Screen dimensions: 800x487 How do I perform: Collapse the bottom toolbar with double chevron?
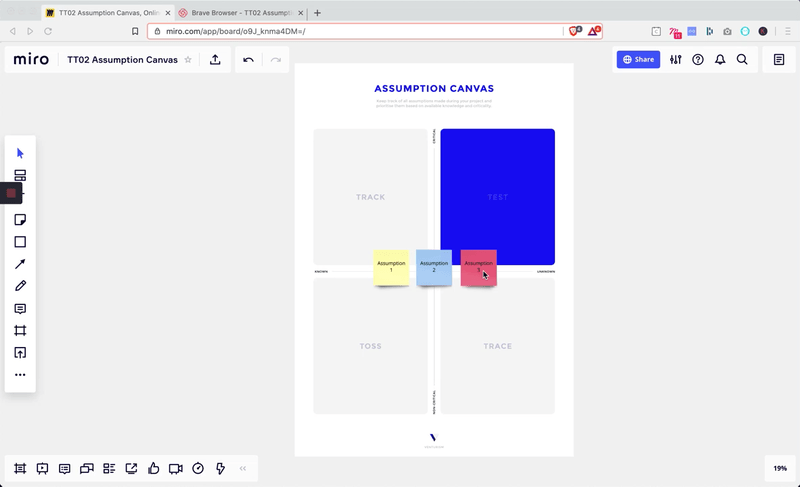point(243,468)
